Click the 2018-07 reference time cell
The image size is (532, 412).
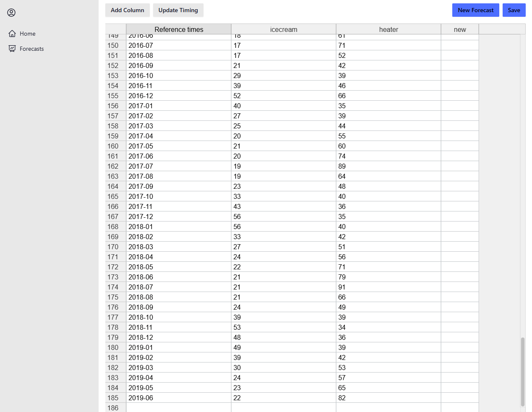point(179,287)
